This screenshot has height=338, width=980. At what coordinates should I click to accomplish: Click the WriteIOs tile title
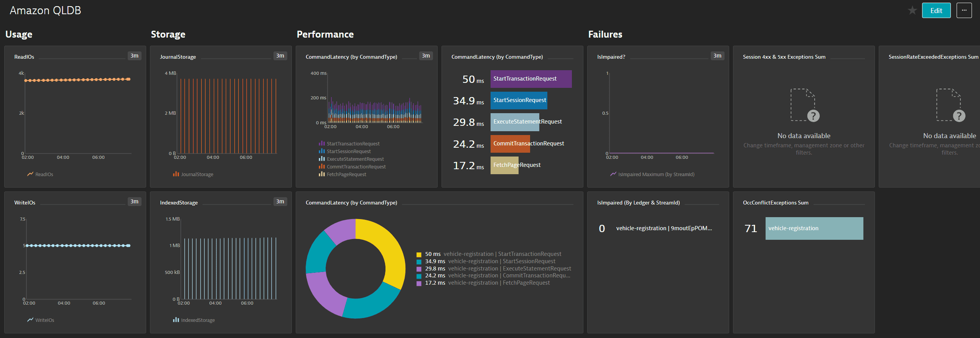point(25,203)
